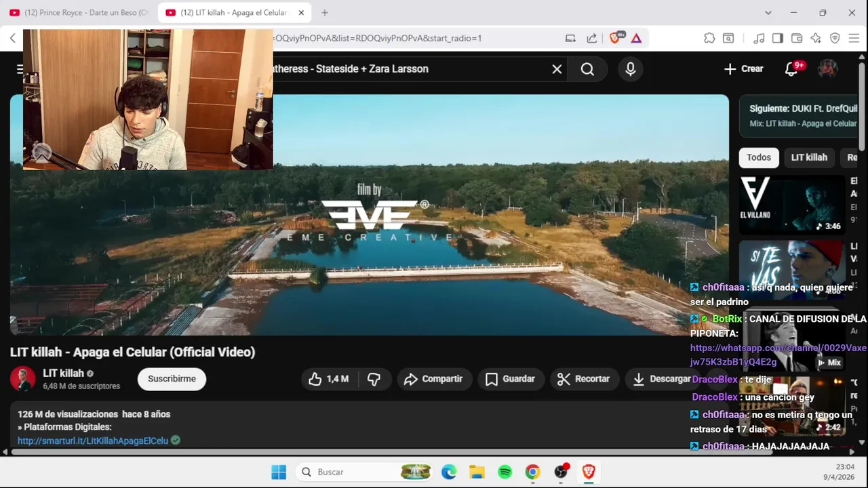Click Suscribirme to subscribe
This screenshot has height=488, width=868.
(172, 379)
